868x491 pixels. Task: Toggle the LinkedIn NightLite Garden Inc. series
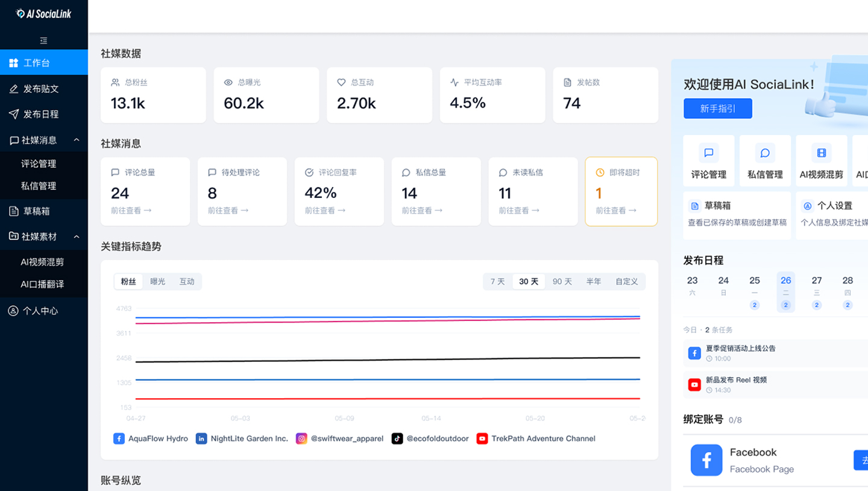201,439
